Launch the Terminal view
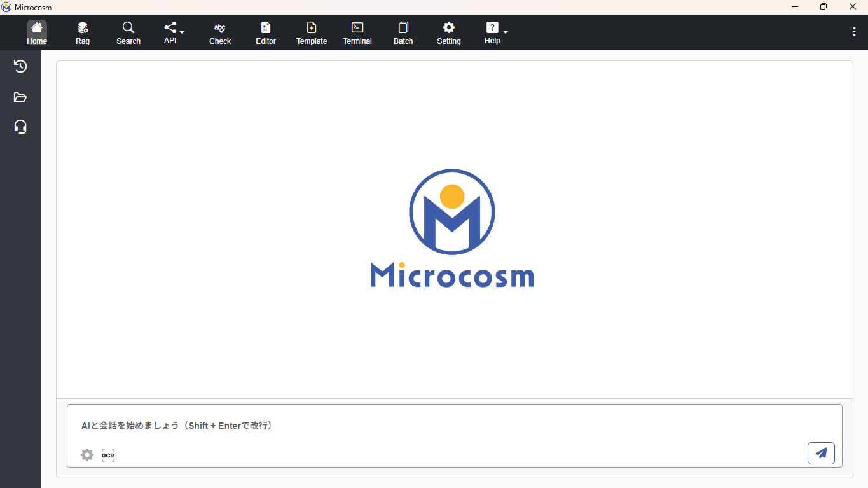The height and width of the screenshot is (488, 868). (x=357, y=33)
